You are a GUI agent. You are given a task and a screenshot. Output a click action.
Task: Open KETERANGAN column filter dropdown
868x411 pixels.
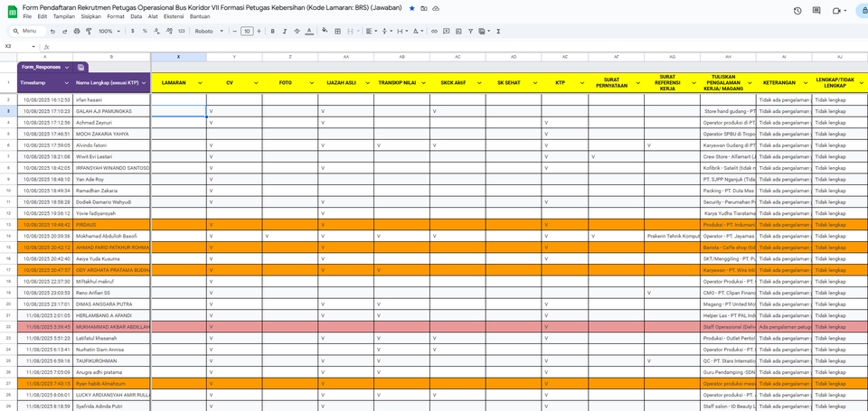click(806, 83)
